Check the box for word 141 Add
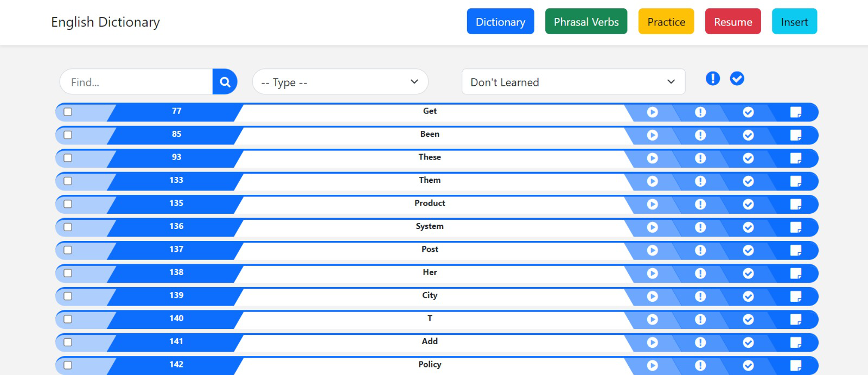868x375 pixels. pos(68,342)
